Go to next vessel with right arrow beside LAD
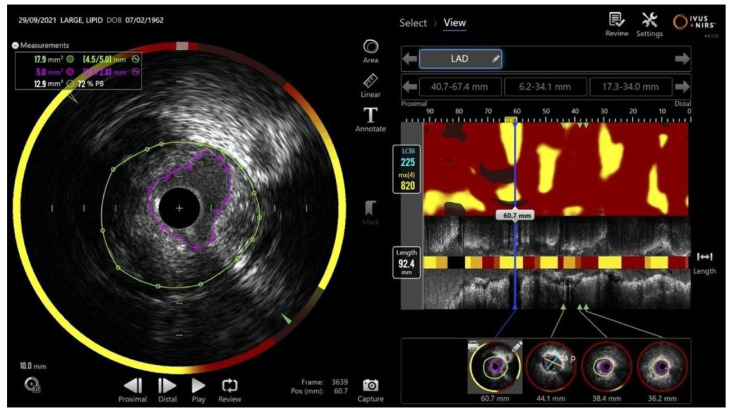Image resolution: width=732 pixels, height=412 pixels. tap(682, 59)
